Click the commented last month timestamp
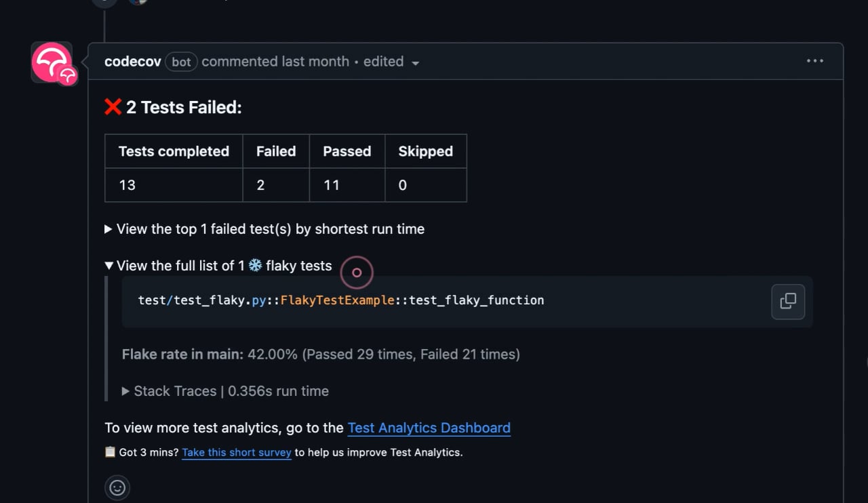Viewport: 868px width, 503px height. pos(275,62)
